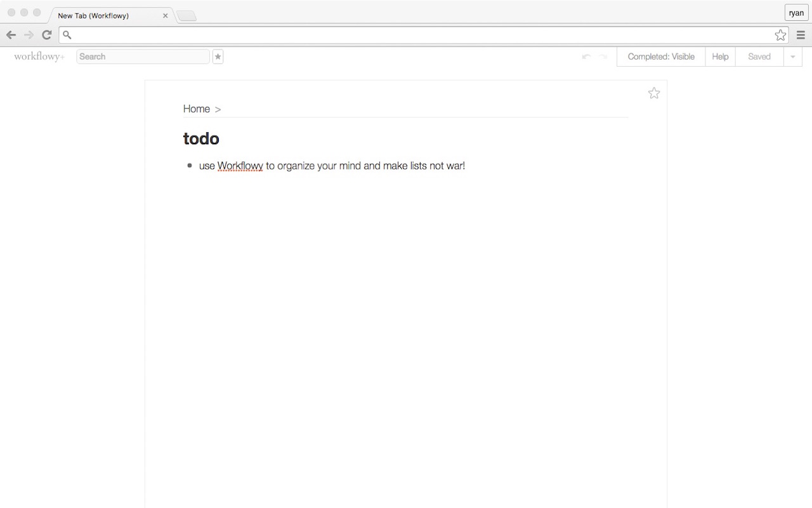Click the bullet of the Workflowy item

pos(189,166)
